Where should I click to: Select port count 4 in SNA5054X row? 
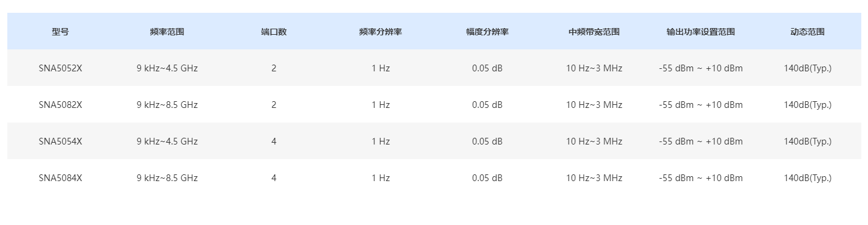274,141
